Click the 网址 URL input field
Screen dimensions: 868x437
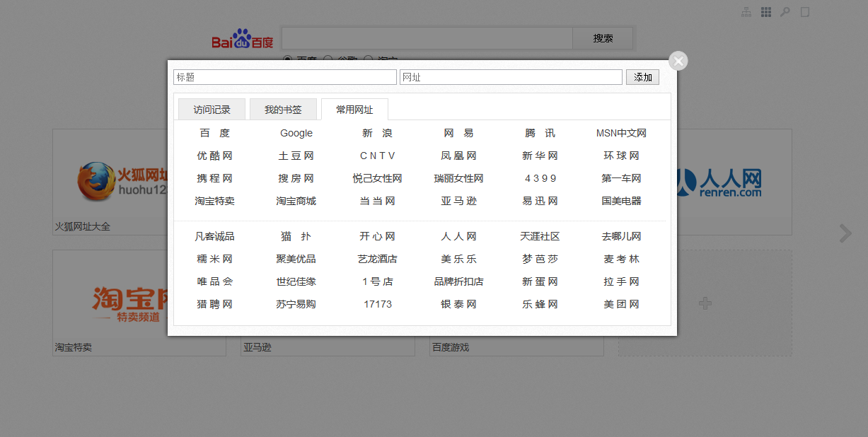coord(511,77)
